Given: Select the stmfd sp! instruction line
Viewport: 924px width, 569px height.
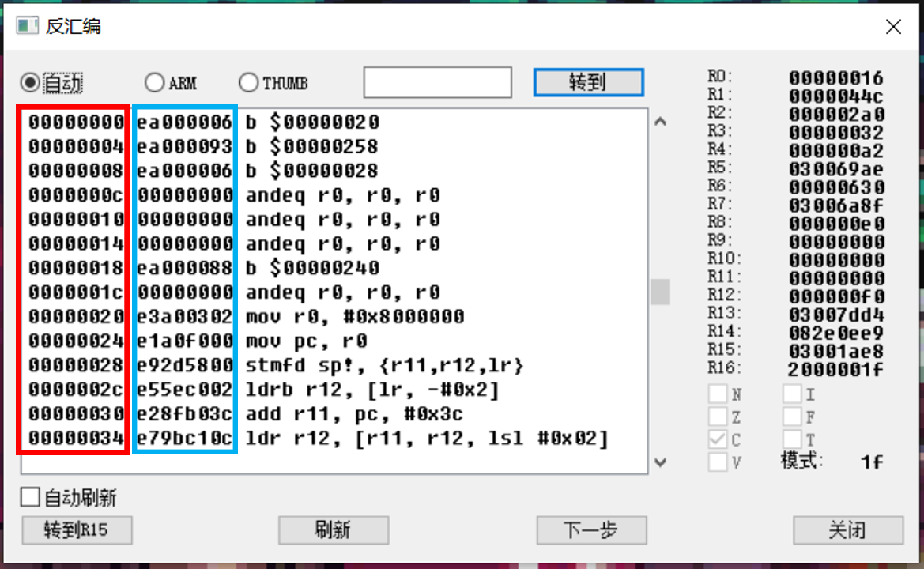Looking at the screenshot, I should click(x=334, y=365).
